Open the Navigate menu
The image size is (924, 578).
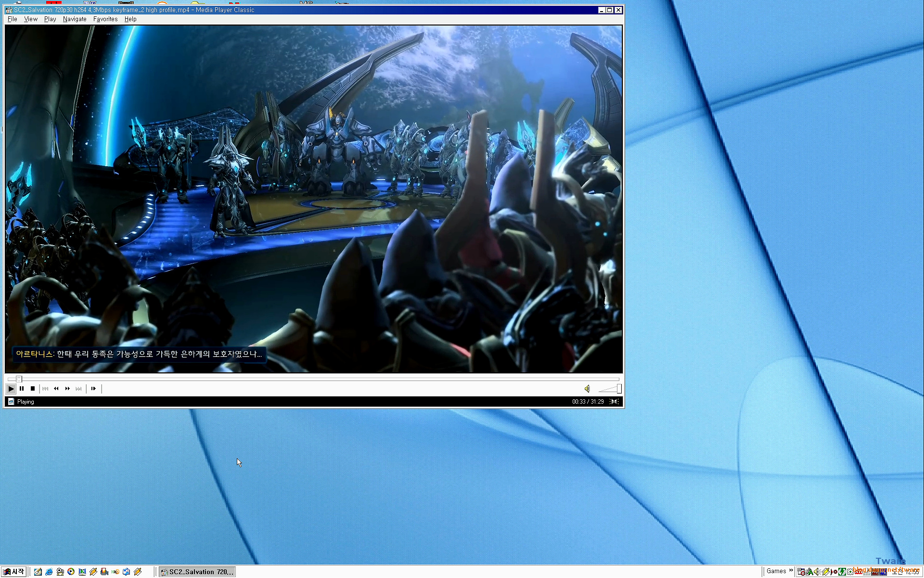tap(75, 19)
